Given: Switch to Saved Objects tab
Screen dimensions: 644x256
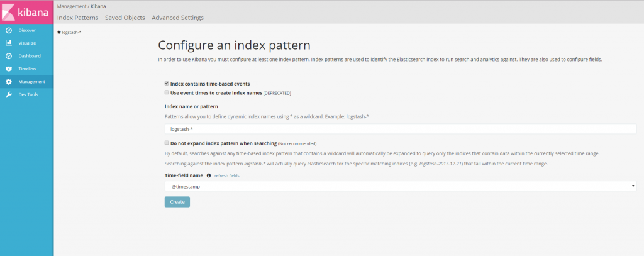Looking at the screenshot, I should (x=125, y=18).
